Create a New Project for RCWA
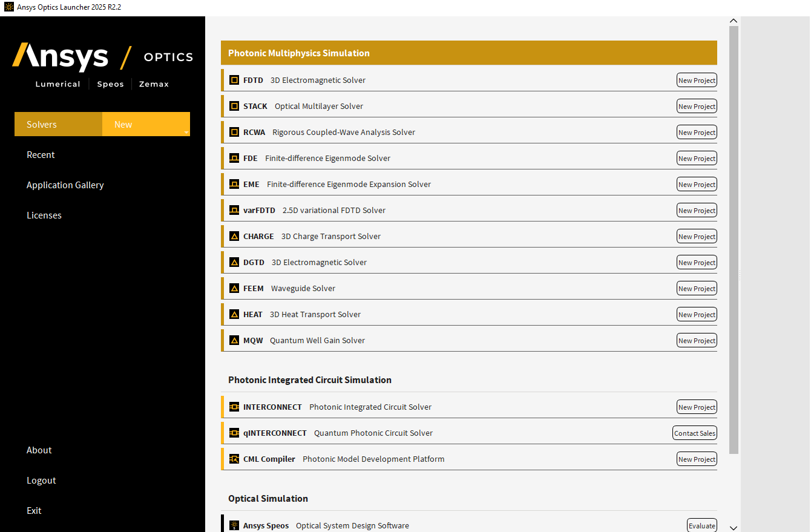The height and width of the screenshot is (532, 811). (x=697, y=133)
